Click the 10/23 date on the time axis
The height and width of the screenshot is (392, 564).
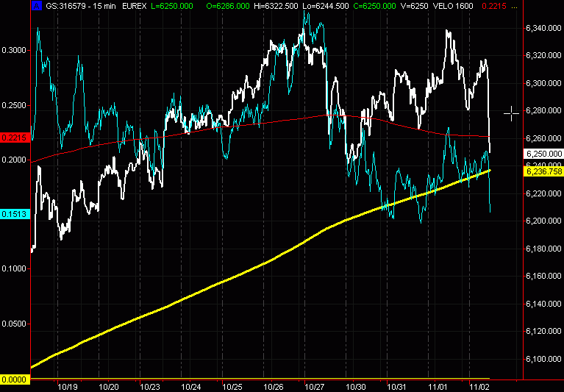[150, 387]
